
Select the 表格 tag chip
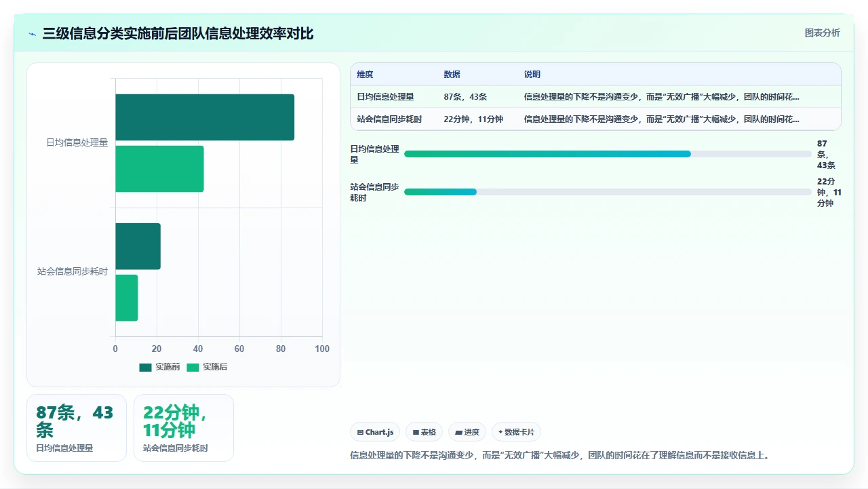coord(424,432)
